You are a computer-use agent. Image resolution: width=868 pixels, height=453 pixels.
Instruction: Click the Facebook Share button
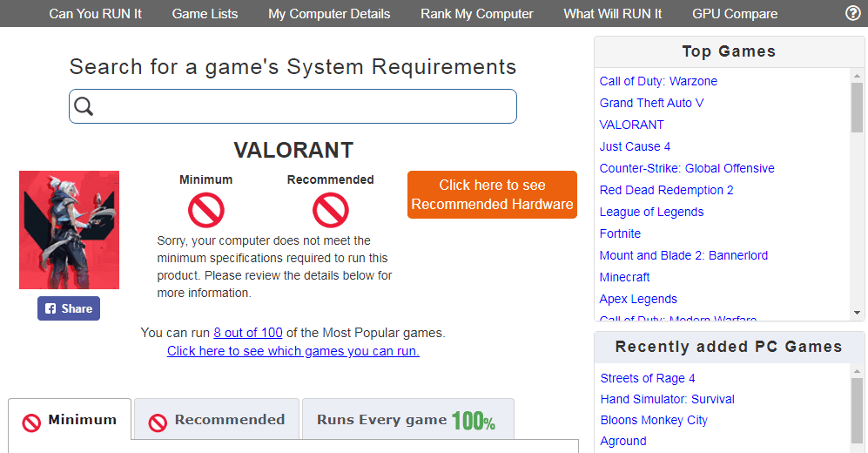(x=69, y=308)
